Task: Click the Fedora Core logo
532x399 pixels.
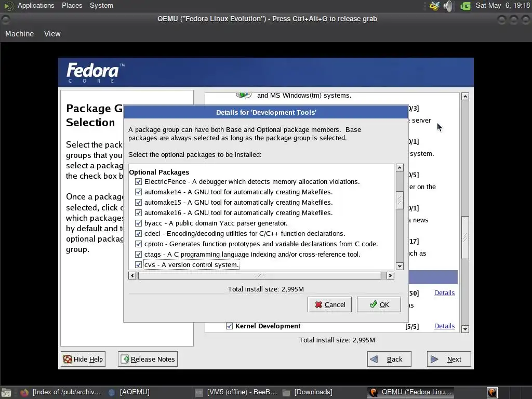Action: [x=96, y=72]
